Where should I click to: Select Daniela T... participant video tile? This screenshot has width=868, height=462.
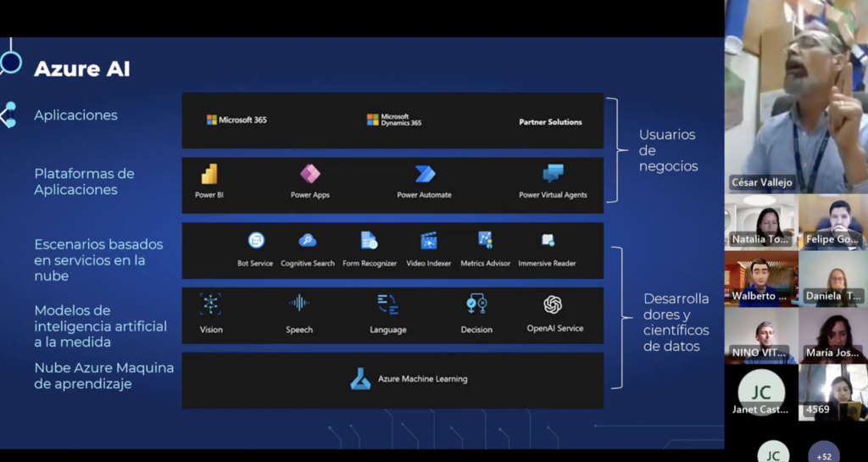(833, 278)
